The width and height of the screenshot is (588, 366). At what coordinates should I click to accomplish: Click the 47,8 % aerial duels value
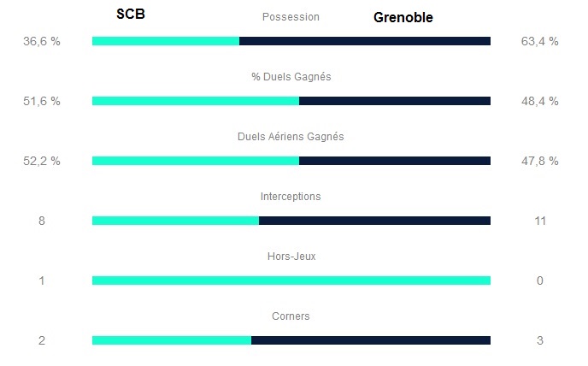539,161
